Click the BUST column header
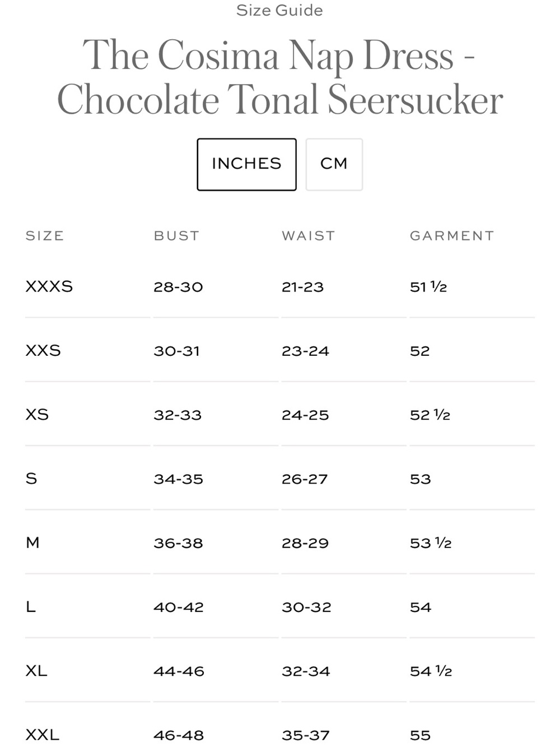560x747 pixels. 177,236
